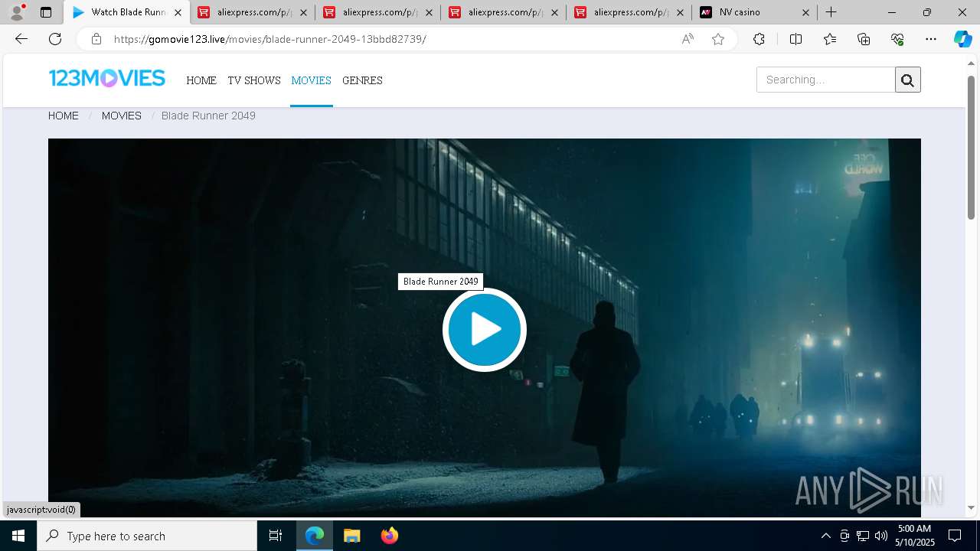Open the GENRES menu
The image size is (980, 551).
[x=362, y=80]
